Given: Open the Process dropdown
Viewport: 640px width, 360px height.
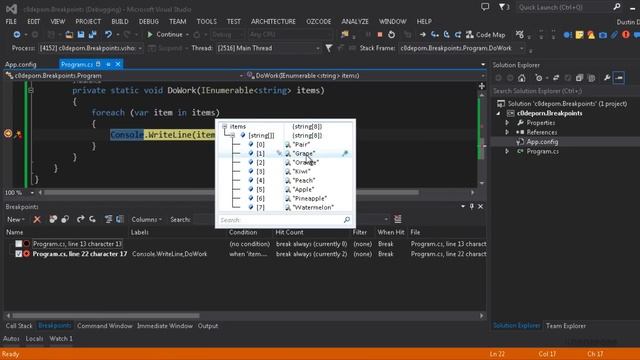Looking at the screenshot, I should pos(140,48).
